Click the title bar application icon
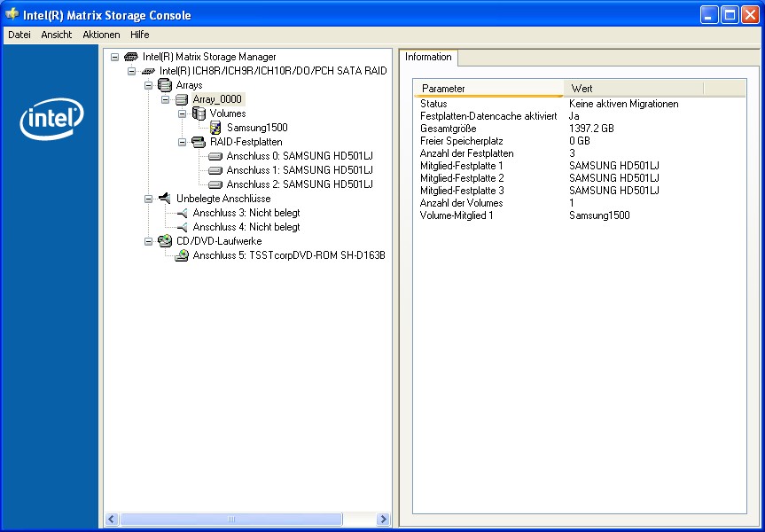The image size is (765, 532). point(12,15)
